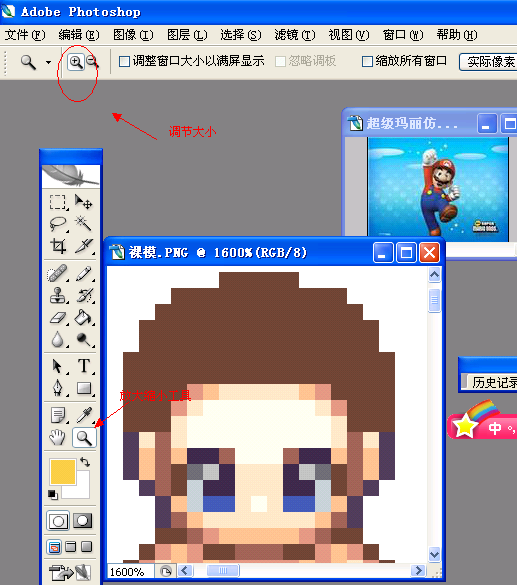Select the Clone Stamp tool
This screenshot has width=517, height=585.
pyautogui.click(x=57, y=295)
